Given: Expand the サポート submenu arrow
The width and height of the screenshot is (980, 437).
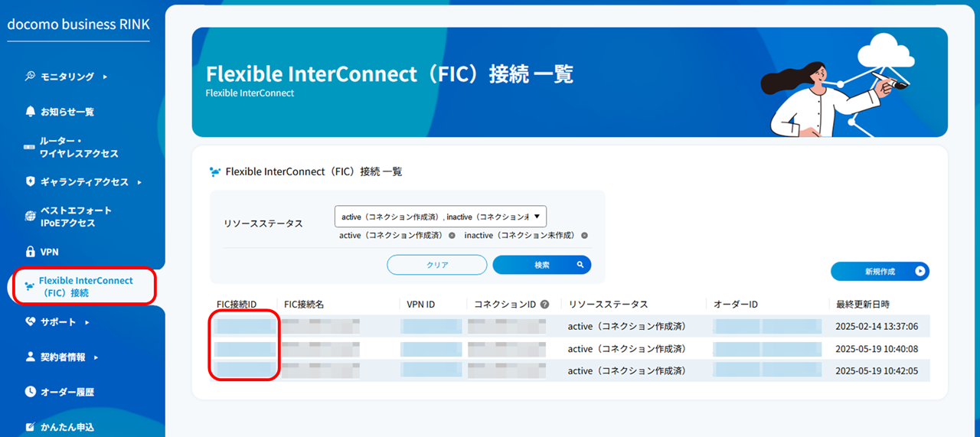Looking at the screenshot, I should coord(87,322).
